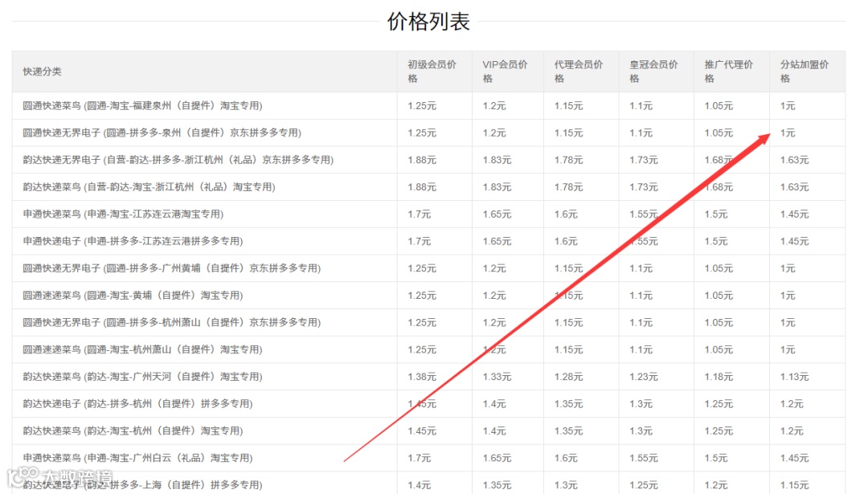The height and width of the screenshot is (494, 868).
Task: Select row '自营-韵达-拼多多-浙江杭州（礼品）'
Action: (x=428, y=160)
